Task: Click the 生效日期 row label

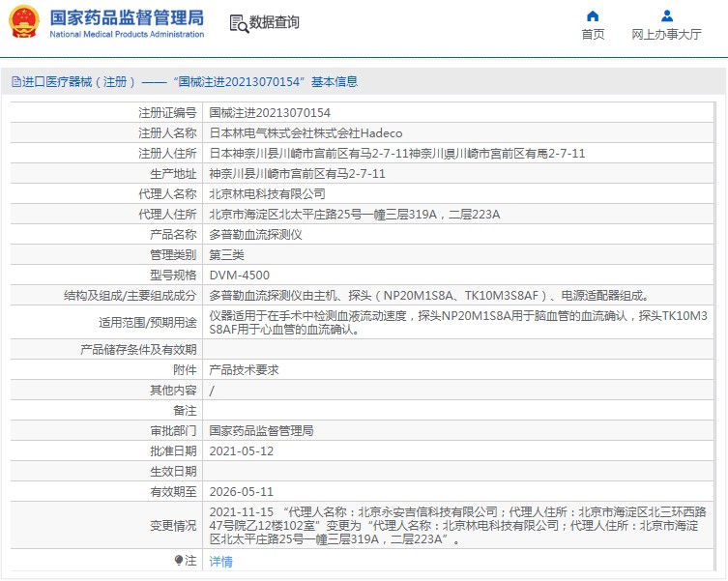Action: point(173,472)
